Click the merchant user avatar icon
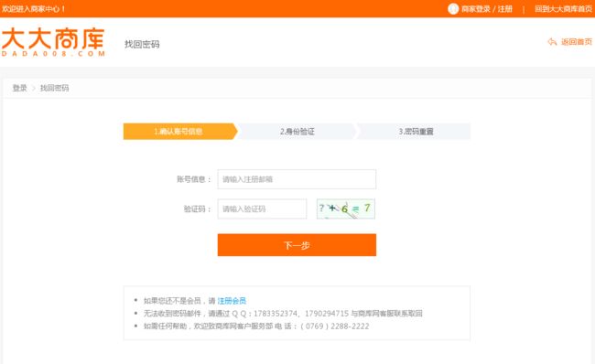595x364 pixels. coord(453,9)
